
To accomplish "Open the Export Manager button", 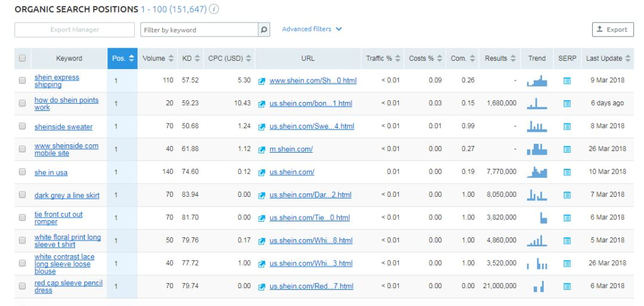I will point(75,30).
